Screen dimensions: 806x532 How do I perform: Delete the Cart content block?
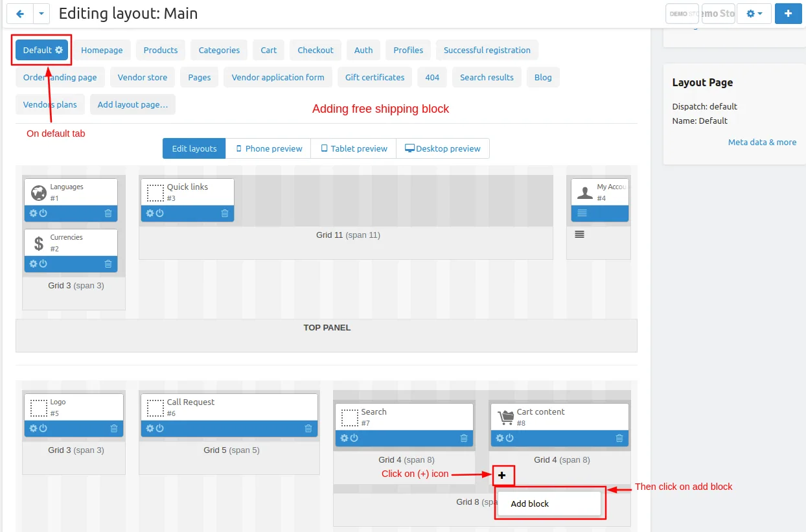[x=619, y=438]
